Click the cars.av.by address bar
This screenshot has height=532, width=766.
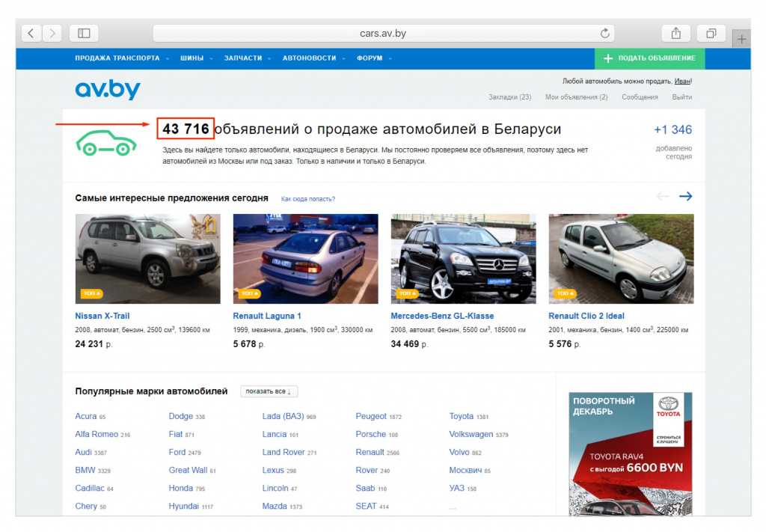(384, 33)
